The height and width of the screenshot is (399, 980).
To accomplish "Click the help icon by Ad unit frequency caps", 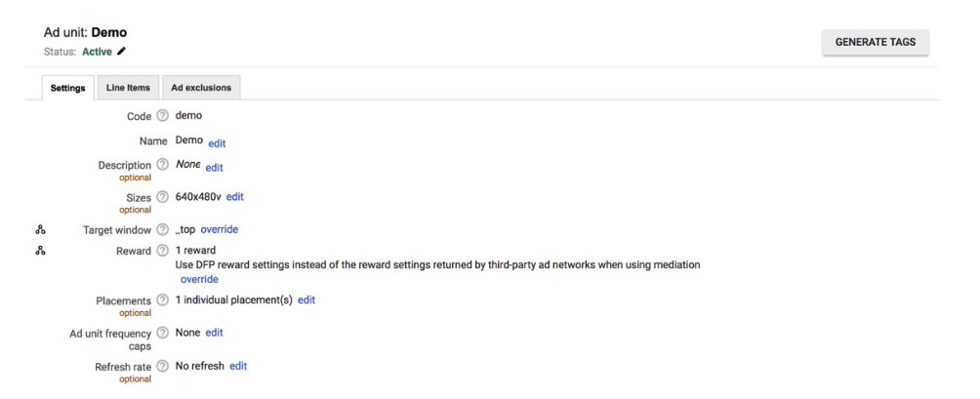I will point(162,333).
